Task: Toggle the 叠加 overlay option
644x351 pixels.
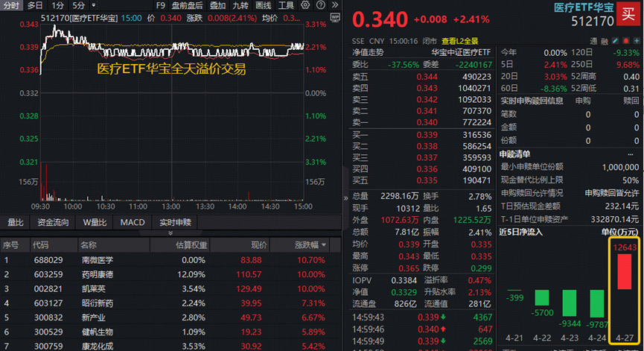Action: [217, 5]
